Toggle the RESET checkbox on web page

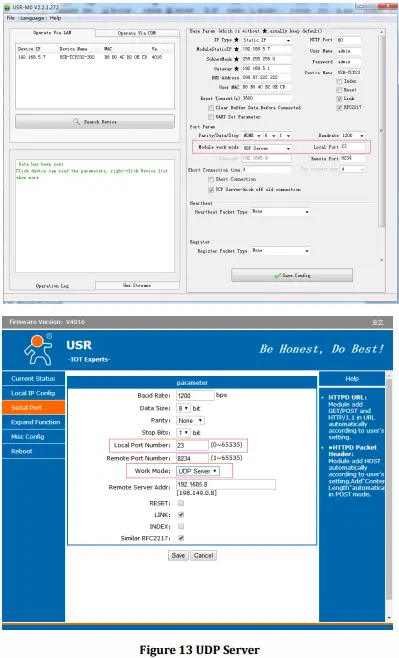coord(181,503)
